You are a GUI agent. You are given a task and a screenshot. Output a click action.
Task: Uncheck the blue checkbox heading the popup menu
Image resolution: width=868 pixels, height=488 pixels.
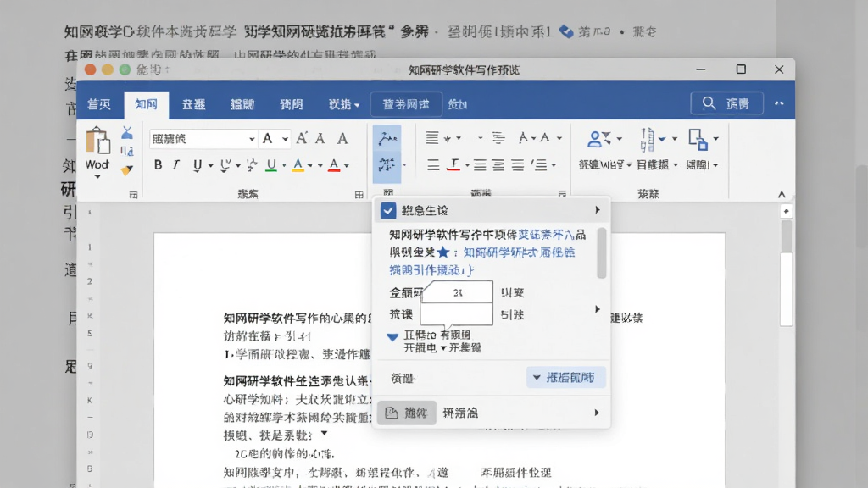388,210
